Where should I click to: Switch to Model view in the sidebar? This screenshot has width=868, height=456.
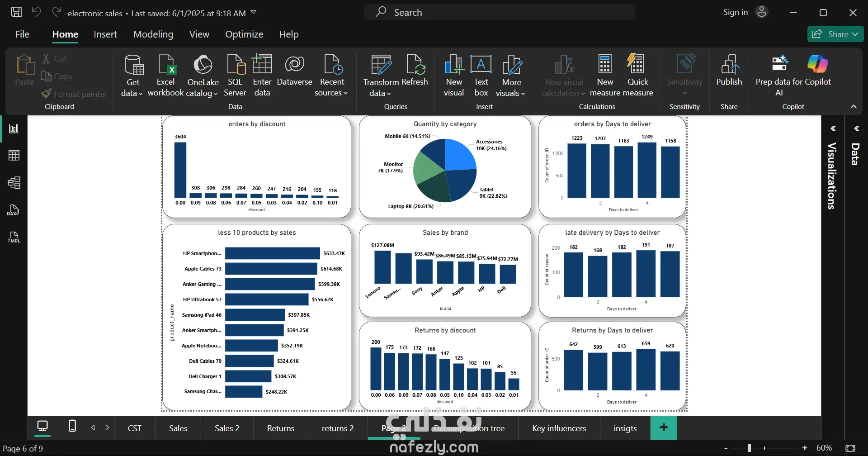14,183
